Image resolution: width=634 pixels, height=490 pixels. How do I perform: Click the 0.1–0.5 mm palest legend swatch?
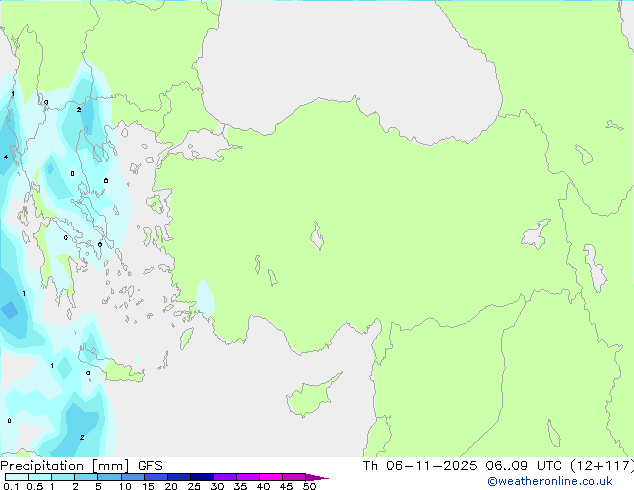[17, 477]
